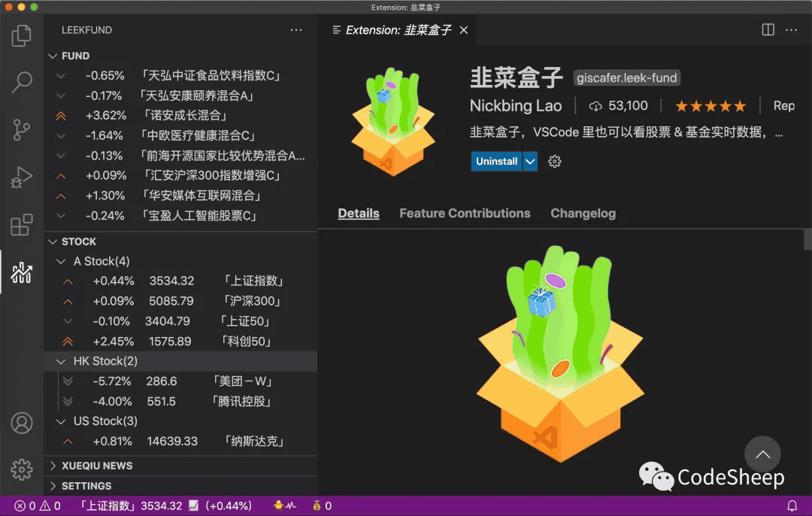Click the download count 53,100

[x=618, y=106]
